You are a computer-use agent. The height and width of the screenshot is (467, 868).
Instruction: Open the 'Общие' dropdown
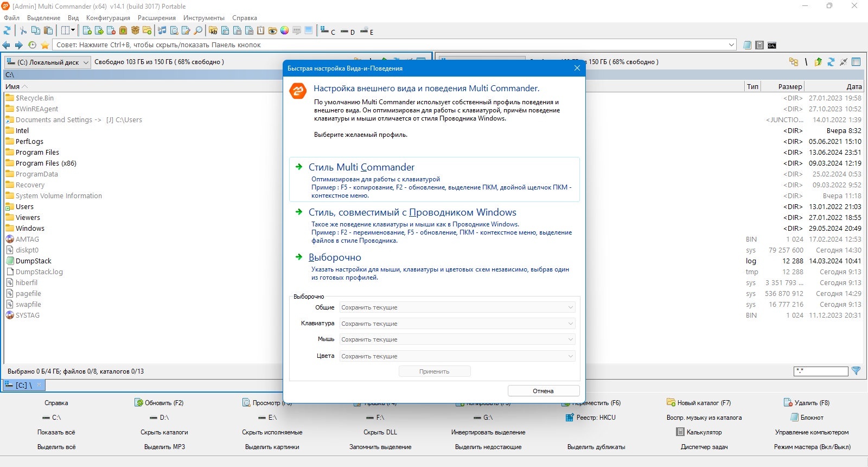[x=457, y=307]
